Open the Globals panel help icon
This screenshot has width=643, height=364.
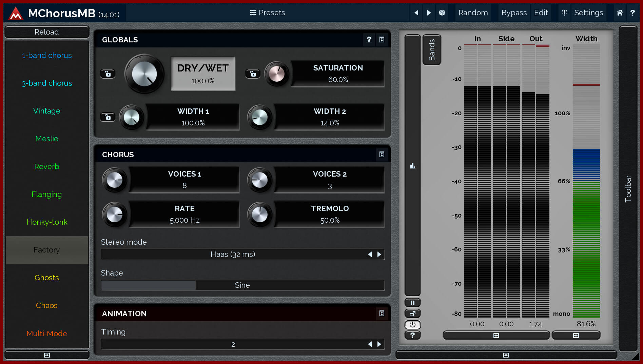(x=369, y=40)
